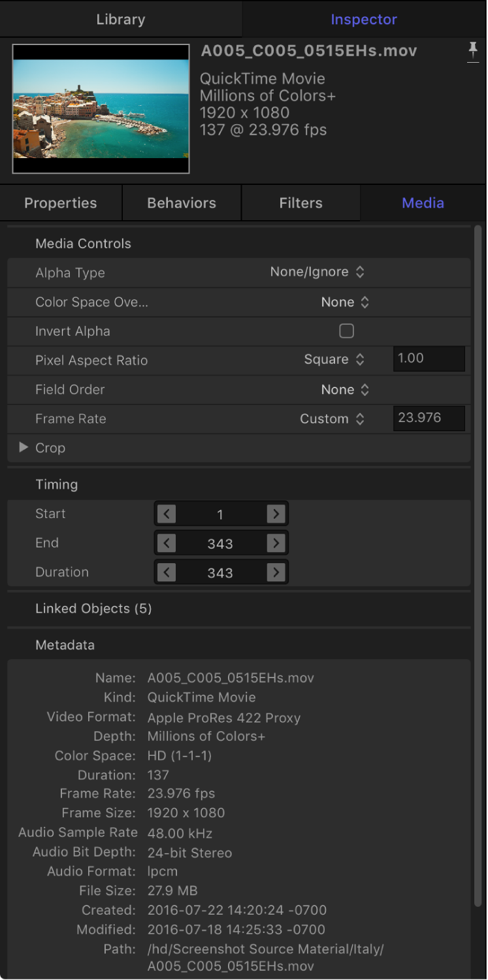Click the End value decrement arrow
Viewport: 488px width, 980px height.
[167, 544]
